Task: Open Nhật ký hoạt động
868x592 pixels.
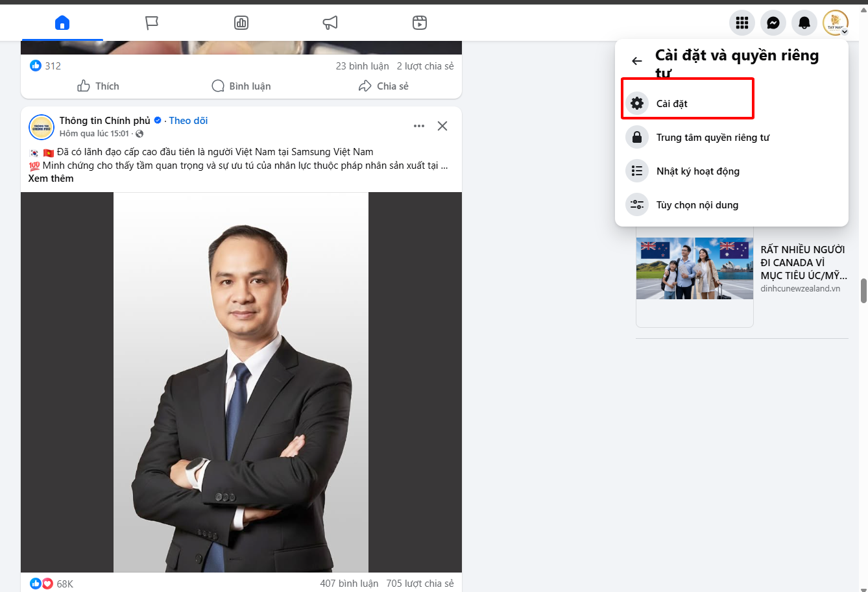Action: 697,171
